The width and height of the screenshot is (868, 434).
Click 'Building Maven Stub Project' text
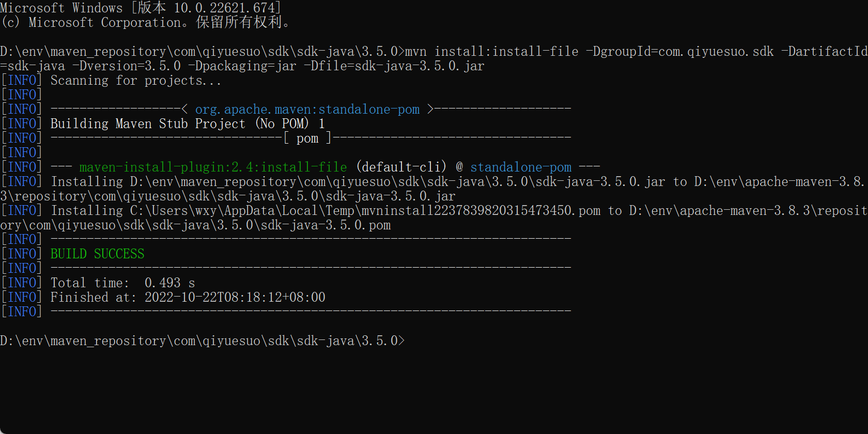[148, 123]
